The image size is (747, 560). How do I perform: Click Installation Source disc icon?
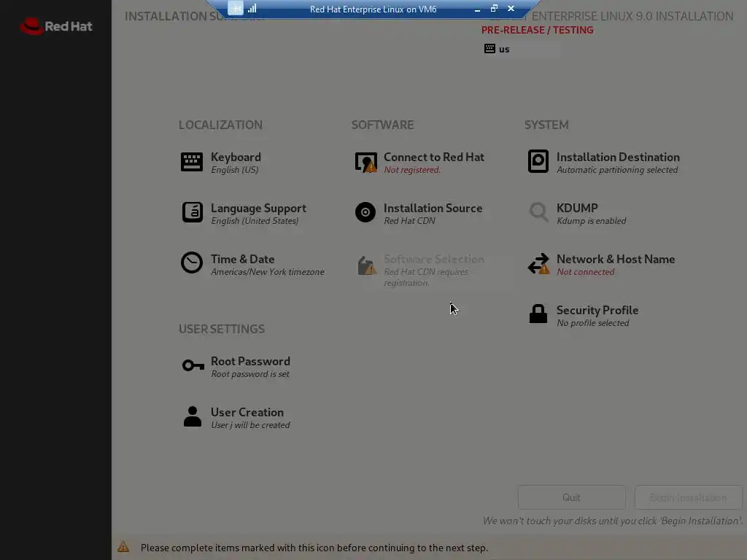click(x=365, y=212)
